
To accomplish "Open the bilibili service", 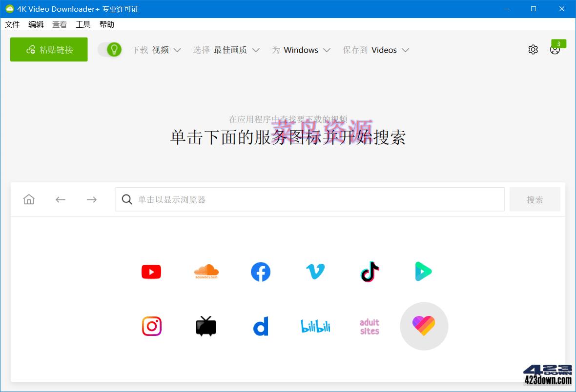I will point(315,326).
